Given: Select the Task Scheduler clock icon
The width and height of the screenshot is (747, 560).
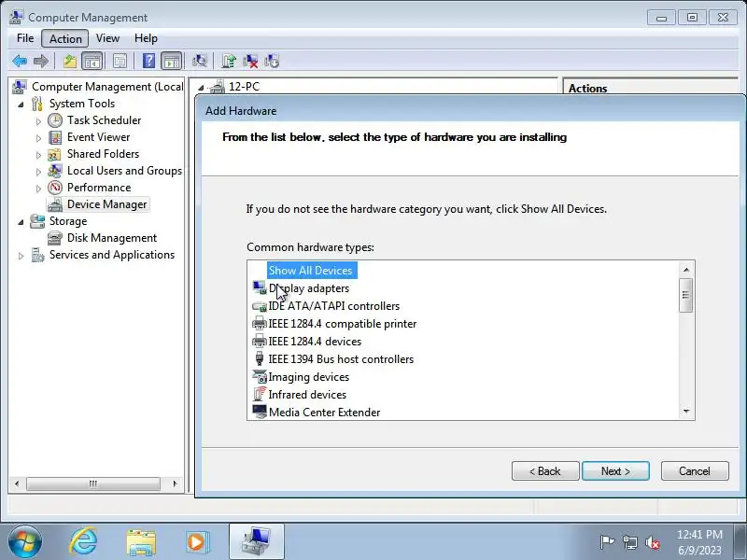Looking at the screenshot, I should click(55, 120).
